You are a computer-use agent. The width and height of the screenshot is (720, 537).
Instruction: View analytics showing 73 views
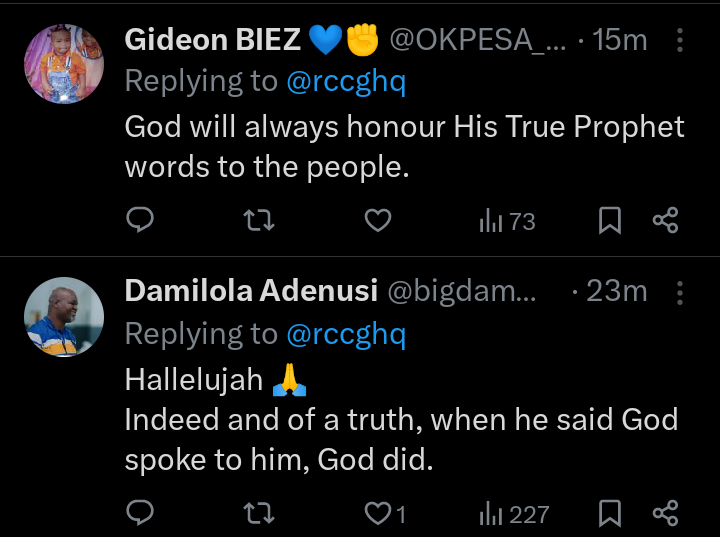507,221
